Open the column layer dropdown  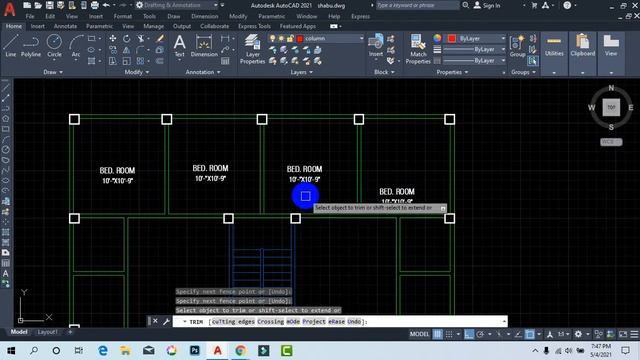coord(361,38)
